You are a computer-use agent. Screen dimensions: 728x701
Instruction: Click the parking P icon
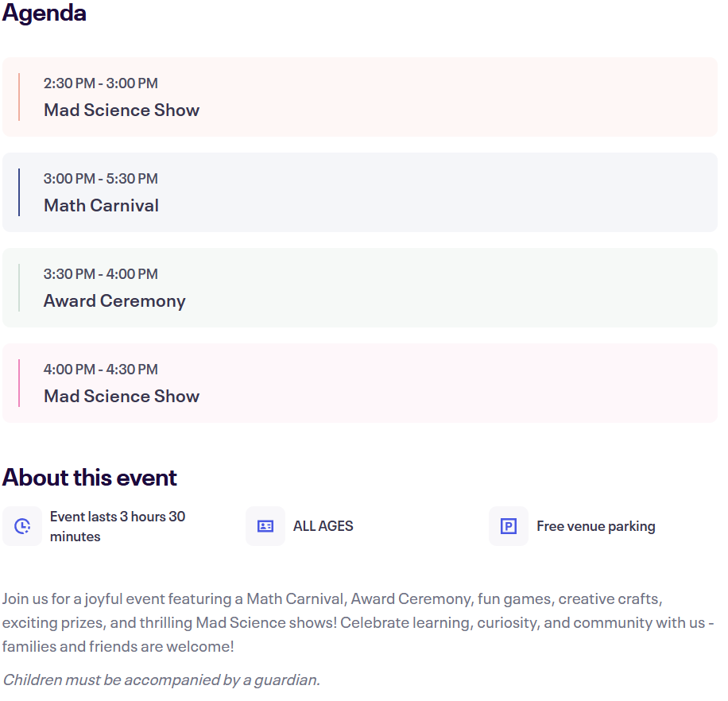point(509,526)
